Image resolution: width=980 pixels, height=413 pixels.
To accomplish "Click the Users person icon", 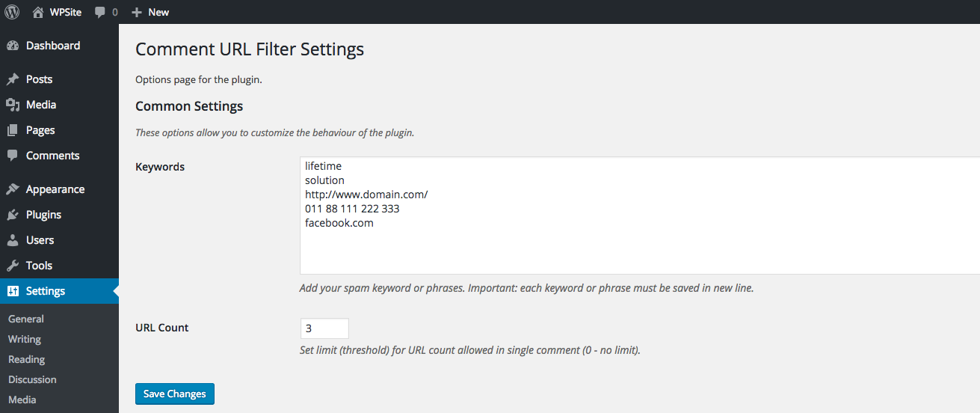I will pos(12,240).
